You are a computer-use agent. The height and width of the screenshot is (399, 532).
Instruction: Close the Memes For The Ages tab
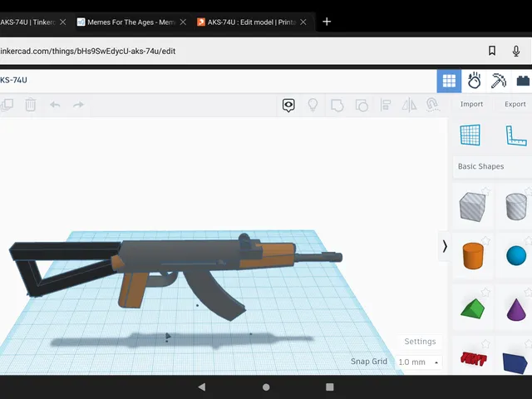tap(183, 22)
